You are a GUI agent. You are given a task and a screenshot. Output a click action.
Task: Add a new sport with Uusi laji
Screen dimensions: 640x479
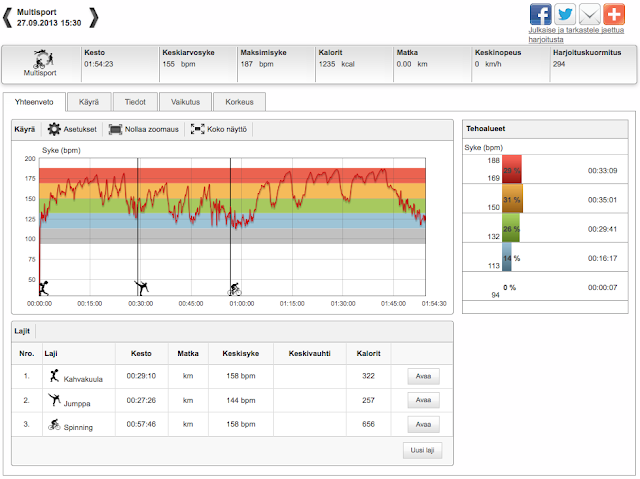(422, 450)
